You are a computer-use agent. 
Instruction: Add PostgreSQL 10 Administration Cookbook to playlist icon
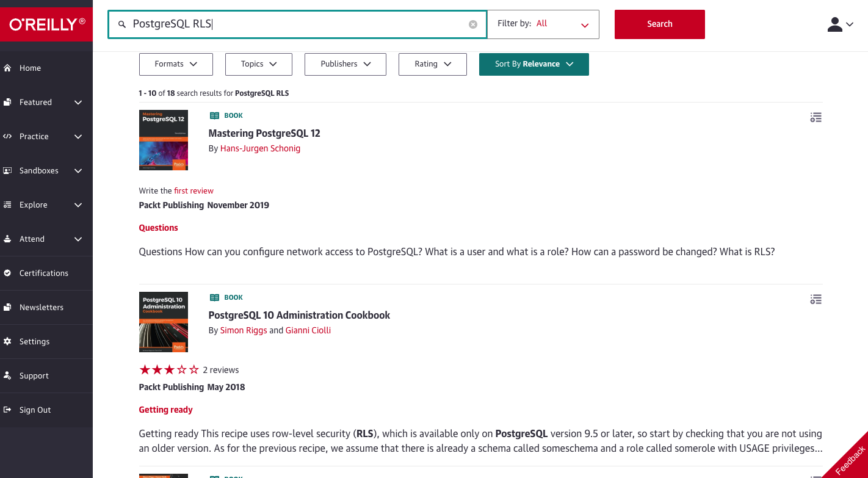[x=816, y=299]
